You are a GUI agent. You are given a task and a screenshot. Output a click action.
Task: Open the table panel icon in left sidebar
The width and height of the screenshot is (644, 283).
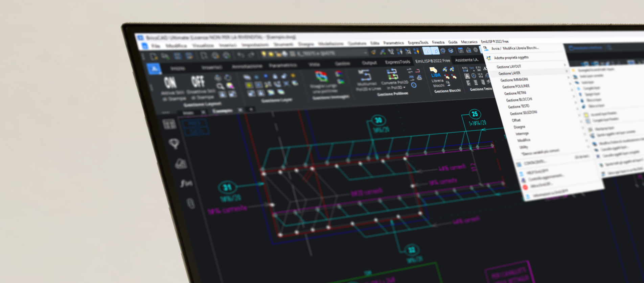point(169,124)
